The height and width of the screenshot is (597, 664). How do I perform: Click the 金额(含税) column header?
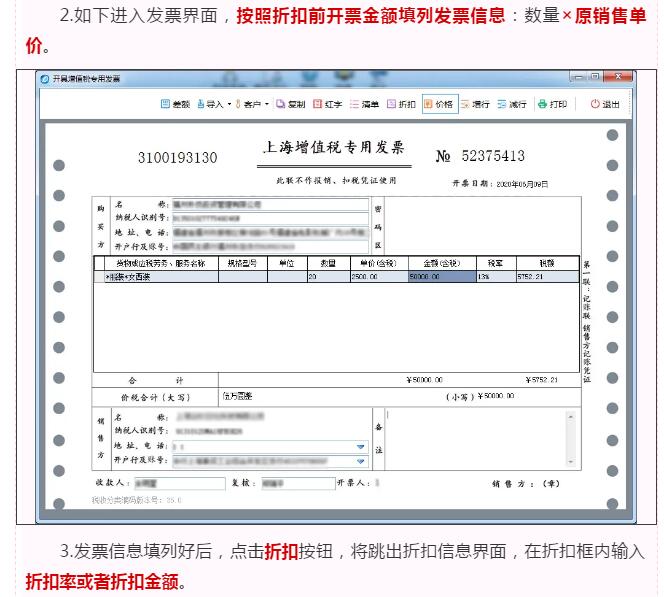(442, 263)
